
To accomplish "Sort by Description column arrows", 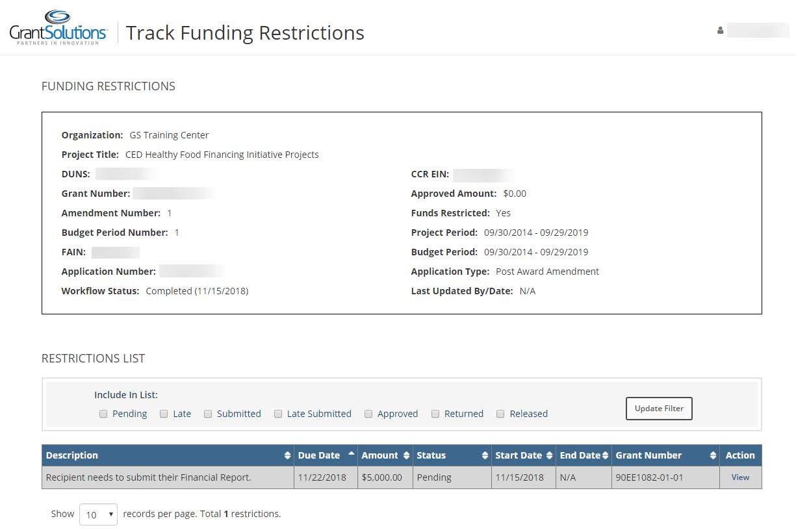I will pyautogui.click(x=287, y=456).
